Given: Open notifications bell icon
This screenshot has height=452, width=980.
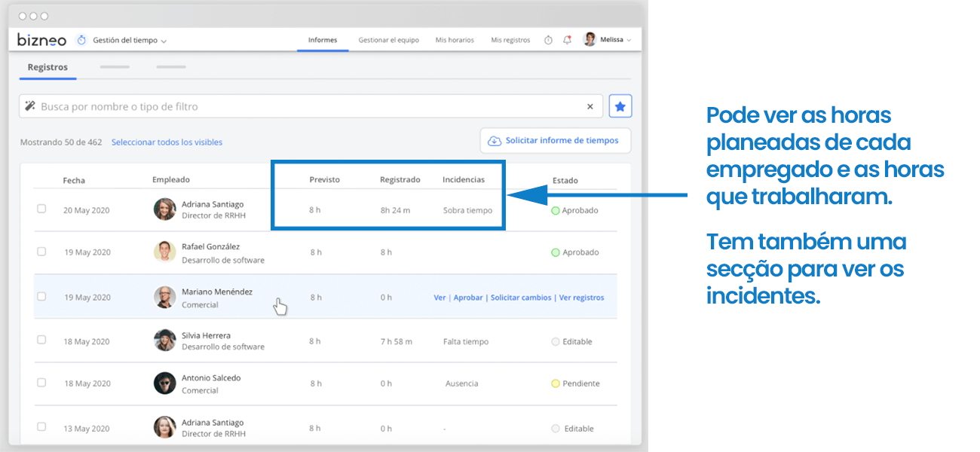Looking at the screenshot, I should point(567,40).
